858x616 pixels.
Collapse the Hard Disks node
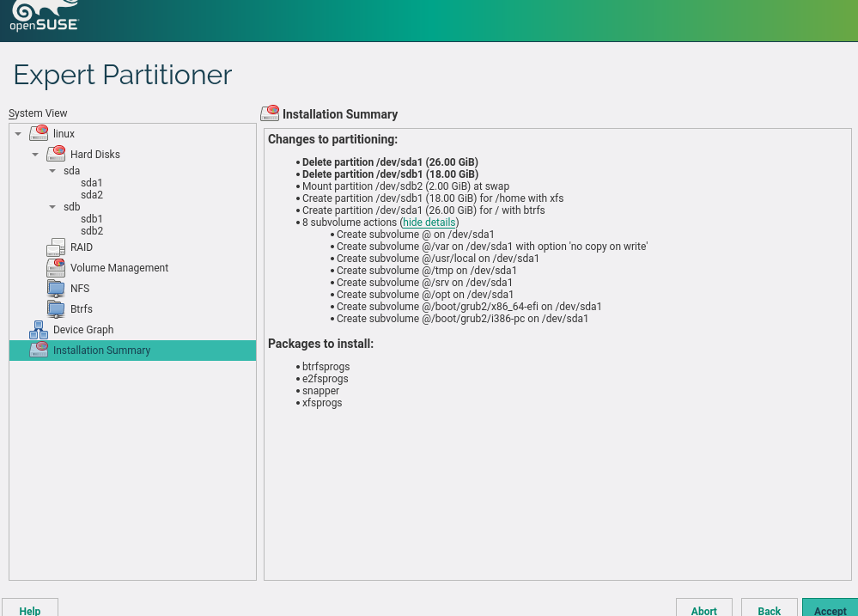click(35, 155)
